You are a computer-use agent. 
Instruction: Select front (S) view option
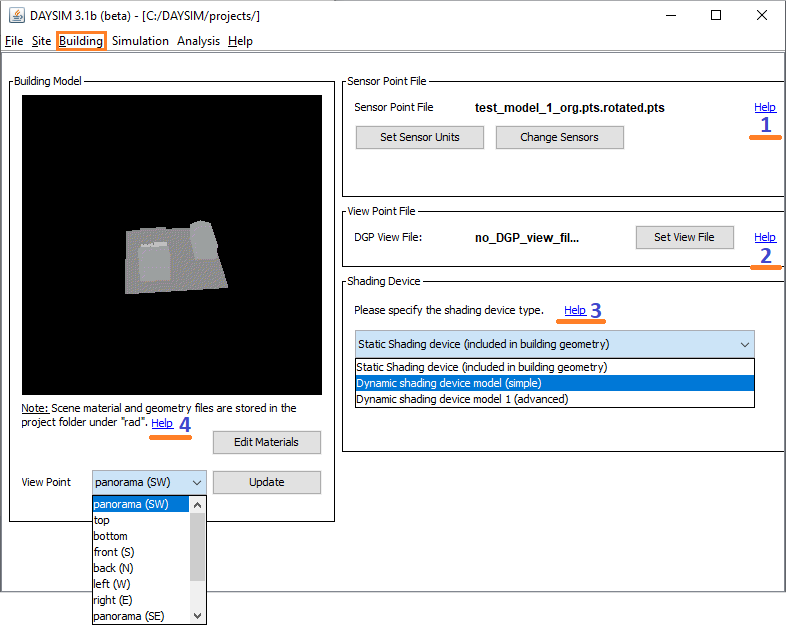(141, 552)
